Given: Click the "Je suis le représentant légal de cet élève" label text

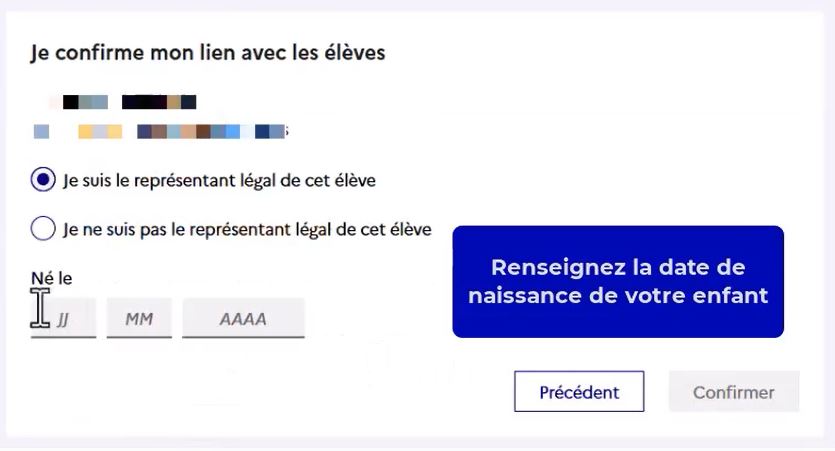Looking at the screenshot, I should (x=219, y=181).
